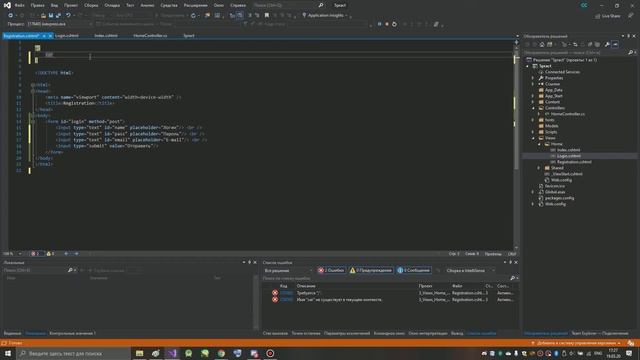The height and width of the screenshot is (360, 640).
Task: Open the Сборка menu
Action: (91, 5)
